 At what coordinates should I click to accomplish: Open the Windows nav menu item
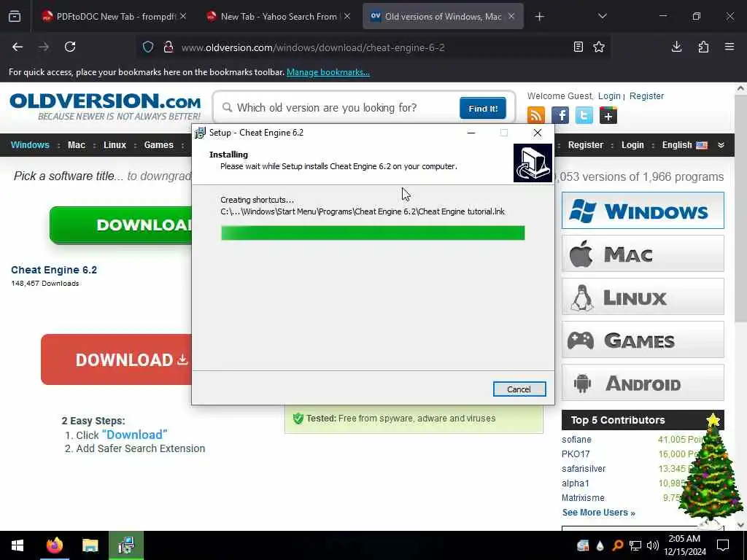pos(30,145)
